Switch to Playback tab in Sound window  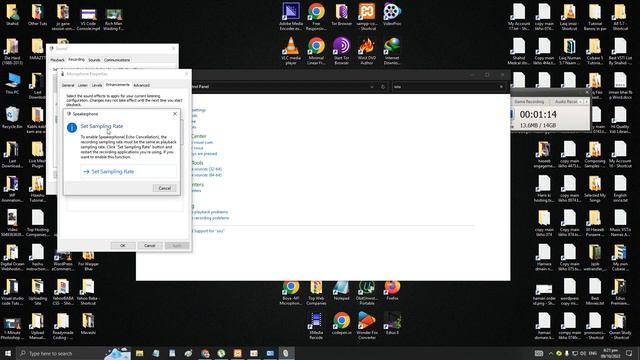pyautogui.click(x=58, y=60)
